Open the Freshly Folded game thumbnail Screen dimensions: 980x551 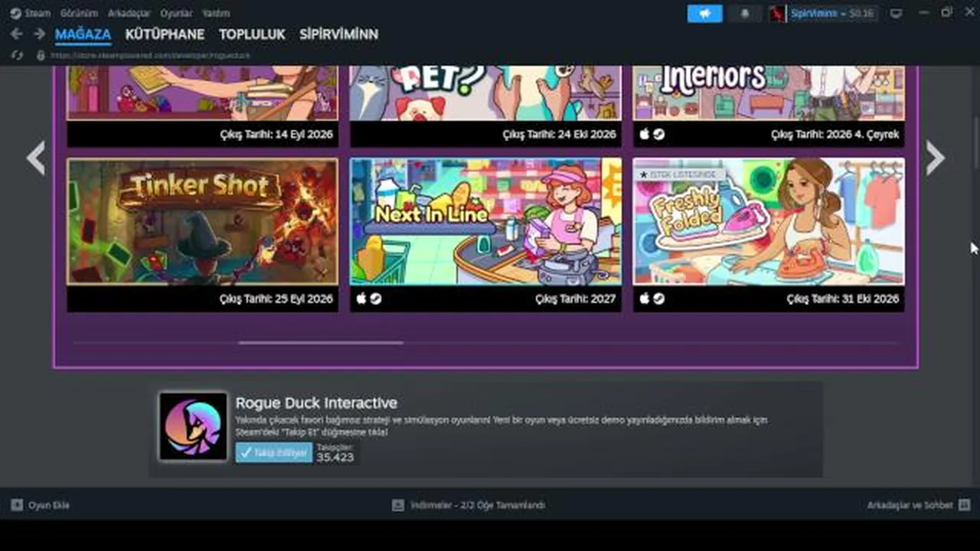[x=769, y=222]
